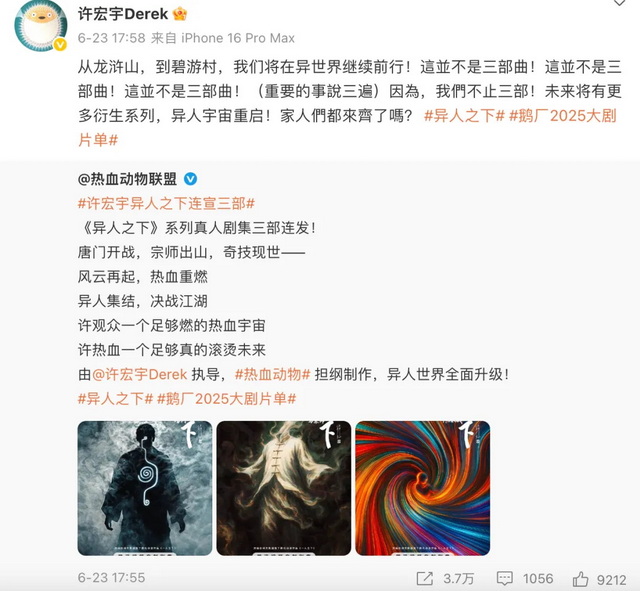Click the 6-23 17:55 repost timestamp
Image resolution: width=640 pixels, height=591 pixels.
(x=111, y=578)
